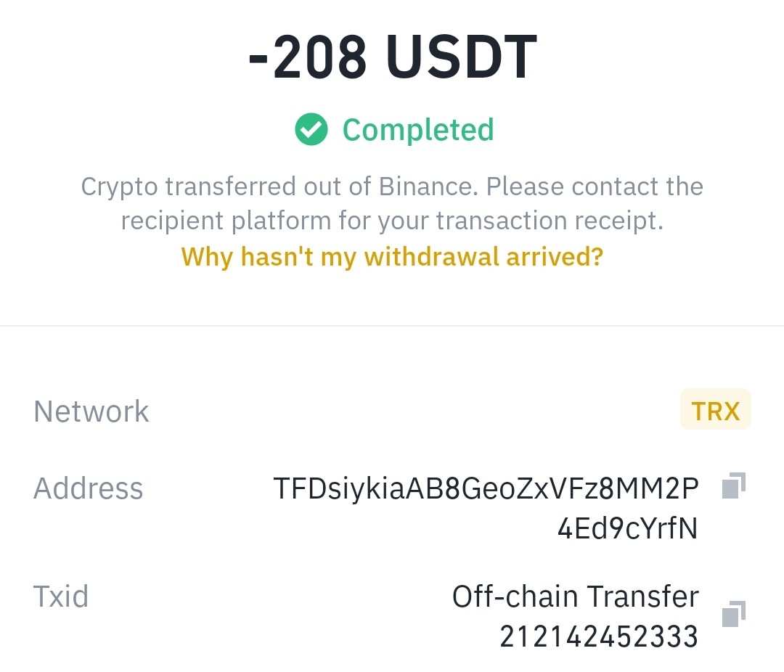This screenshot has height=672, width=784.
Task: Tap the Network row label
Action: click(91, 411)
